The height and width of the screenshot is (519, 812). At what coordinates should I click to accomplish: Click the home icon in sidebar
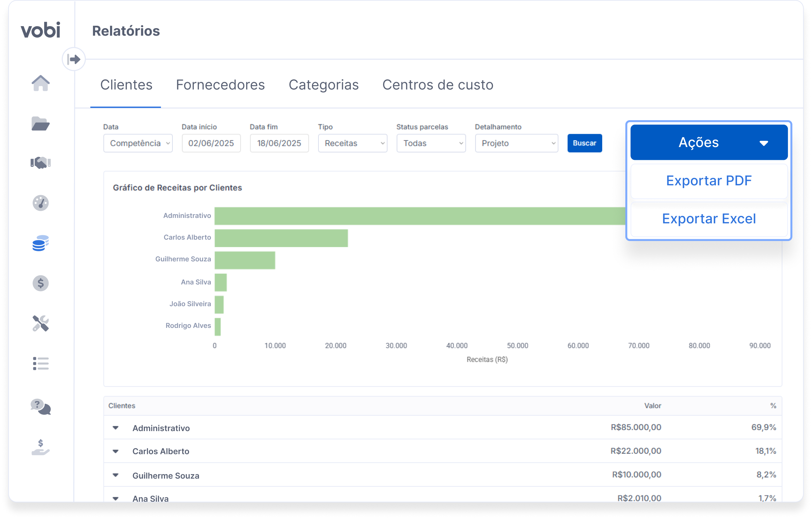pyautogui.click(x=40, y=83)
